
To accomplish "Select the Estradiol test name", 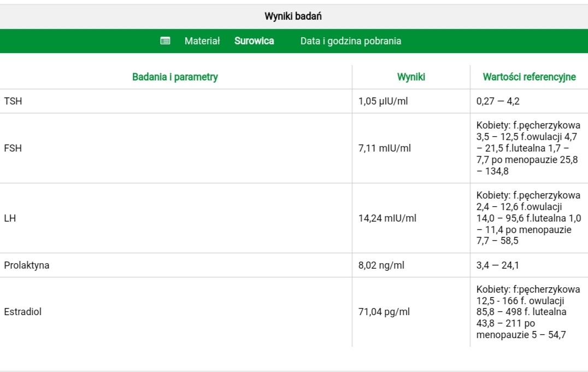I will pos(23,312).
